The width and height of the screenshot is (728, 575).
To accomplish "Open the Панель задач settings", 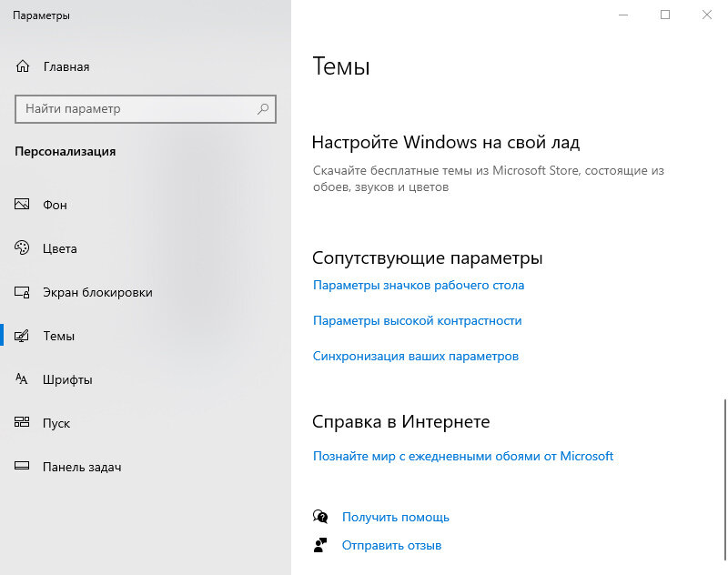I will pos(82,467).
